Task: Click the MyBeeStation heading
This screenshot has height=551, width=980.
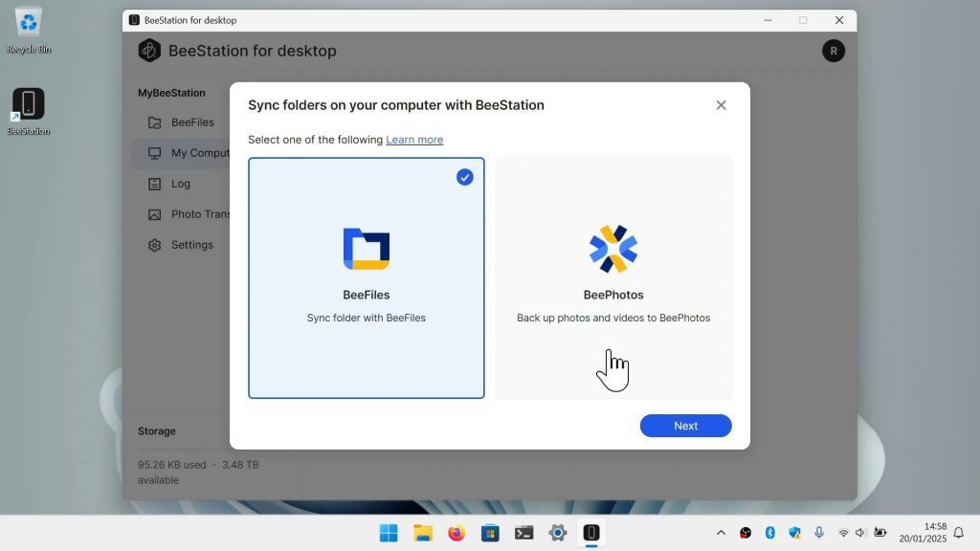Action: click(171, 93)
